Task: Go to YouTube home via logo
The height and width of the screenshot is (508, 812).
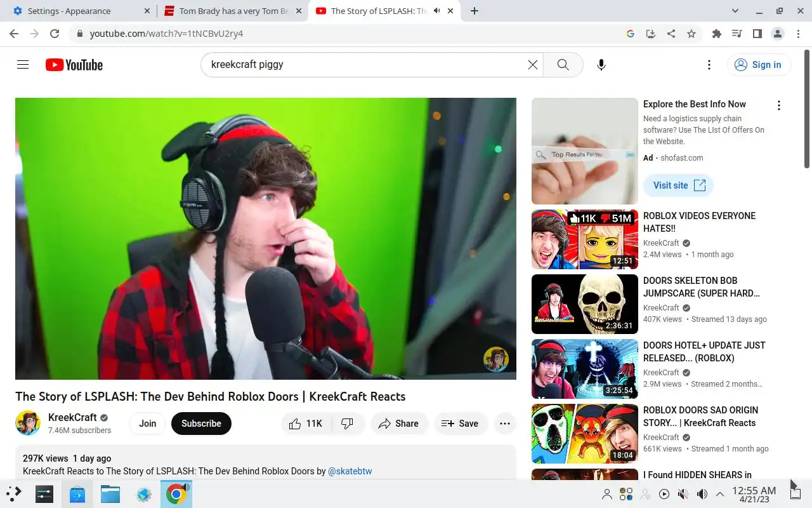Action: click(x=74, y=65)
